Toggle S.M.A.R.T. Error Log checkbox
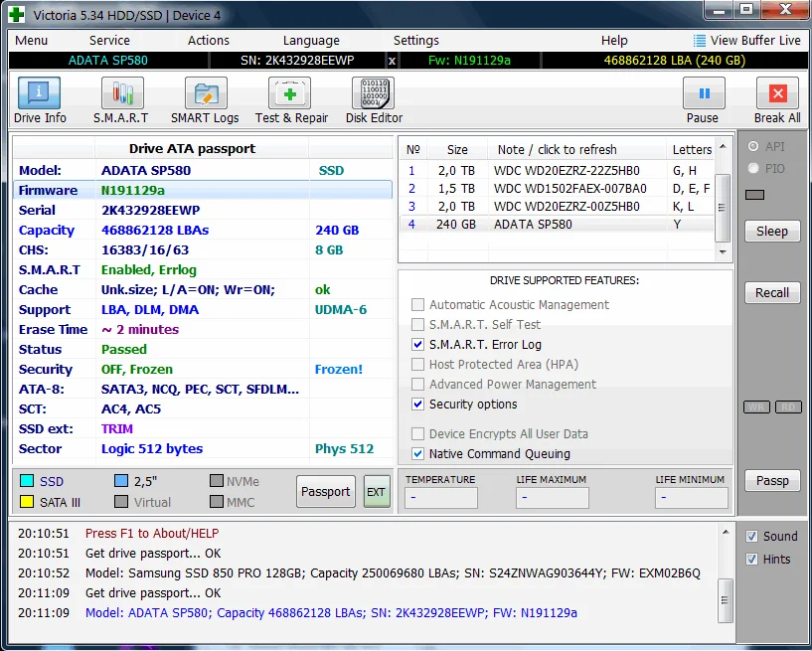The width and height of the screenshot is (812, 651). point(417,345)
